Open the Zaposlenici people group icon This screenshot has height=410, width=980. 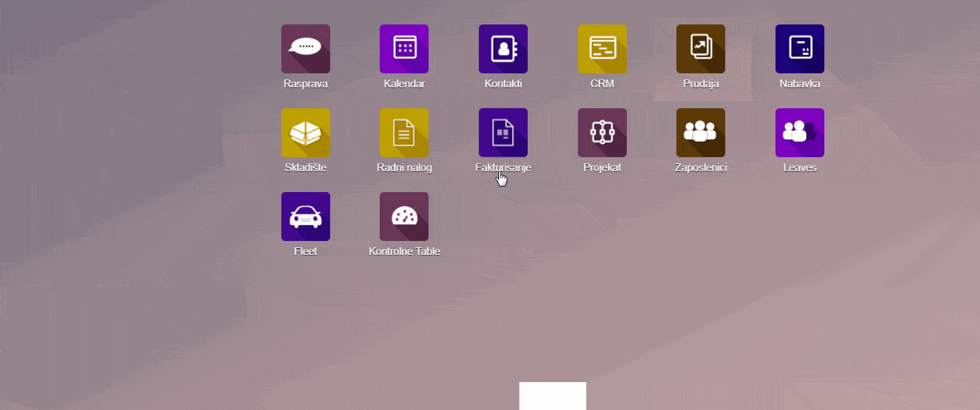pos(701,133)
